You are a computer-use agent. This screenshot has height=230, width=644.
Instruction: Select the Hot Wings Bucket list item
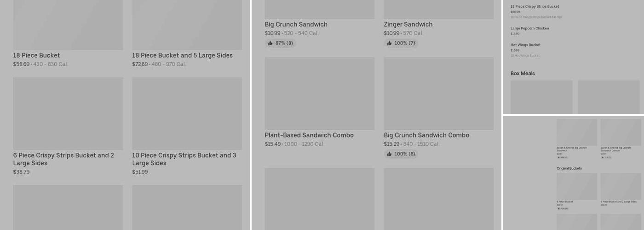[525, 45]
